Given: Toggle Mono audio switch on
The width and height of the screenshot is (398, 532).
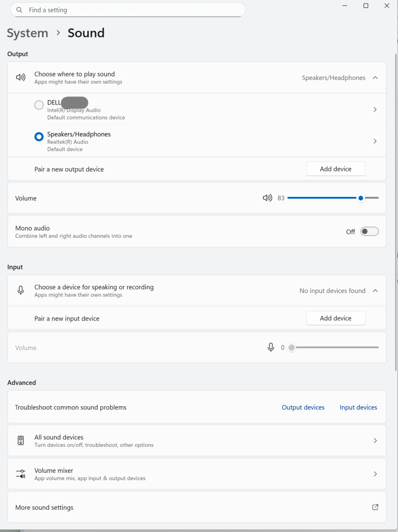Looking at the screenshot, I should point(369,232).
